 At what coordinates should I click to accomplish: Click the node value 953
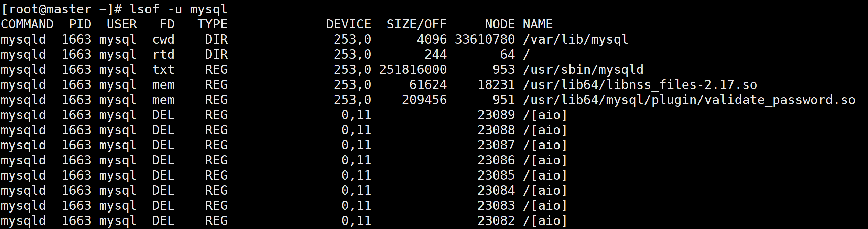[x=503, y=70]
